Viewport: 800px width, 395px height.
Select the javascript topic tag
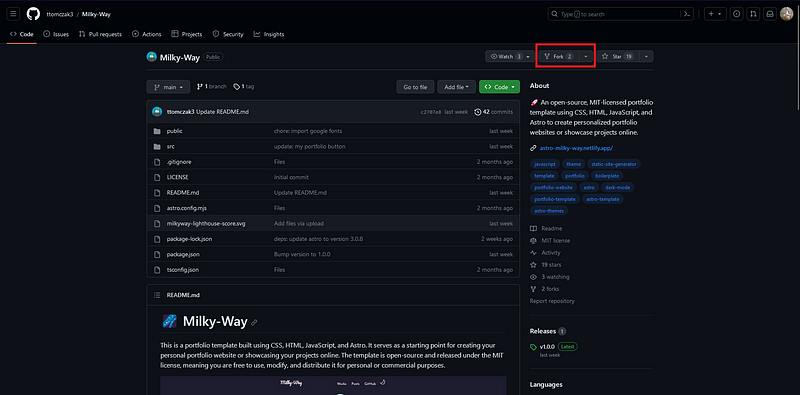pyautogui.click(x=544, y=164)
